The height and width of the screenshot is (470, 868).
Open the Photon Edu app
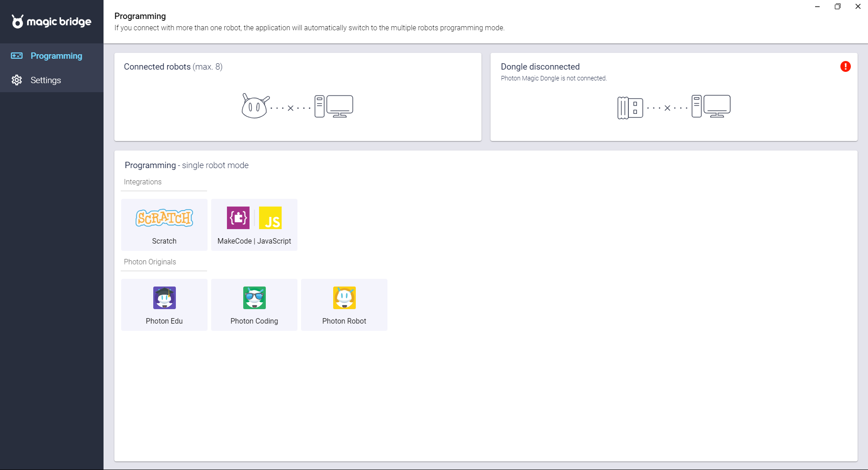[164, 305]
